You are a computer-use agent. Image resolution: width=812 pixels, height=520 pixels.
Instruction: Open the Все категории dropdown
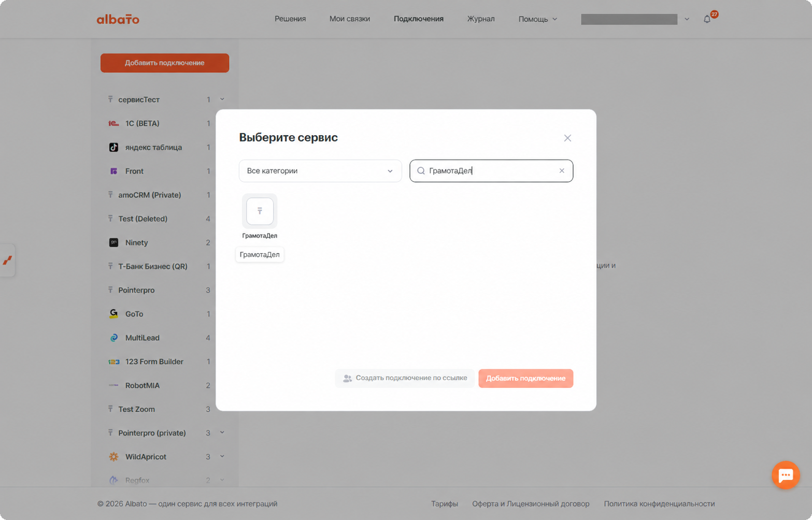click(x=320, y=171)
